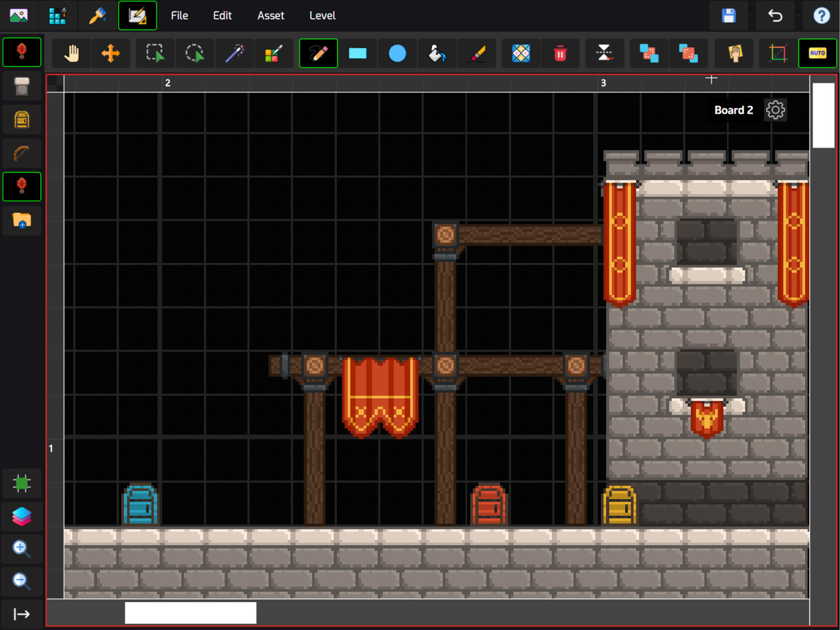Click the Save floppy disk icon

tap(729, 16)
